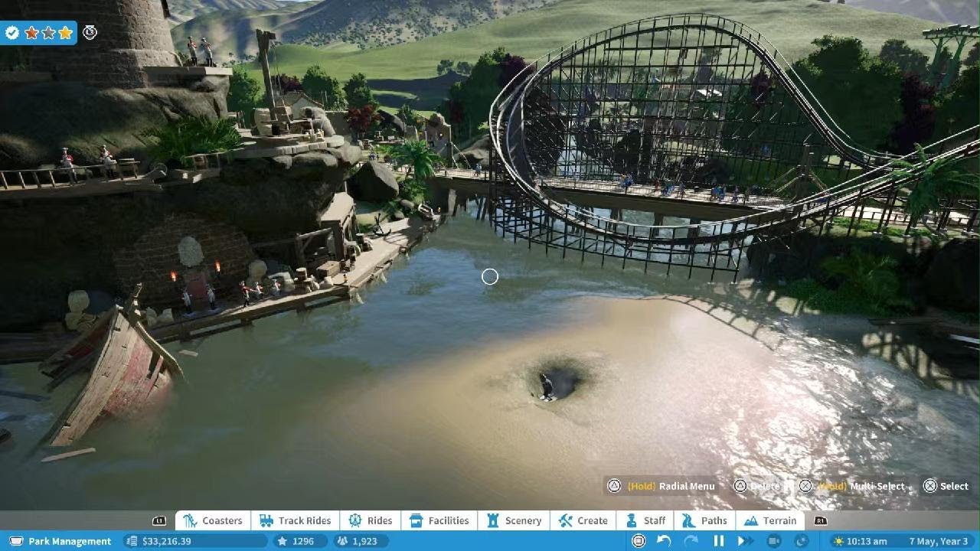Click the park rating value 1296
The image size is (980, 551).
tap(303, 541)
